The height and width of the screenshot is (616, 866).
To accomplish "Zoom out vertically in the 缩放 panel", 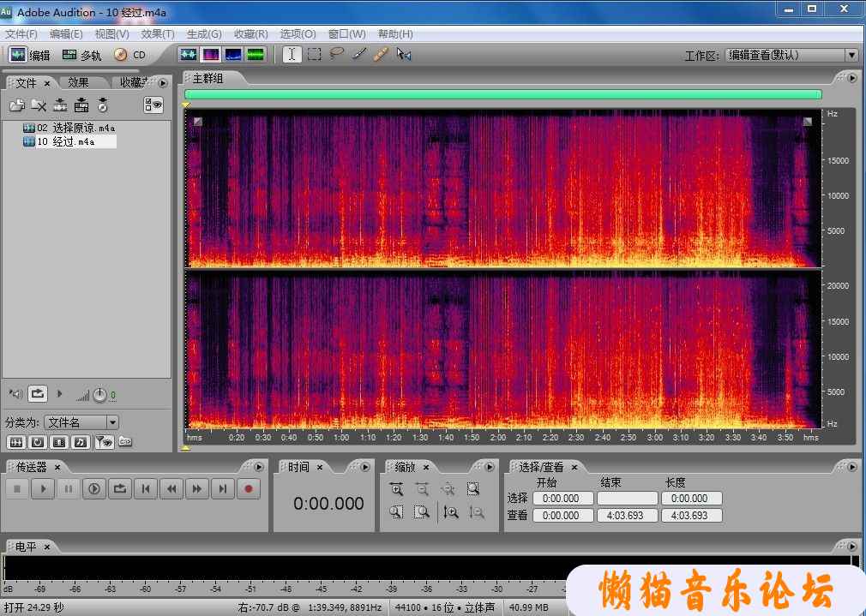I will (x=477, y=513).
